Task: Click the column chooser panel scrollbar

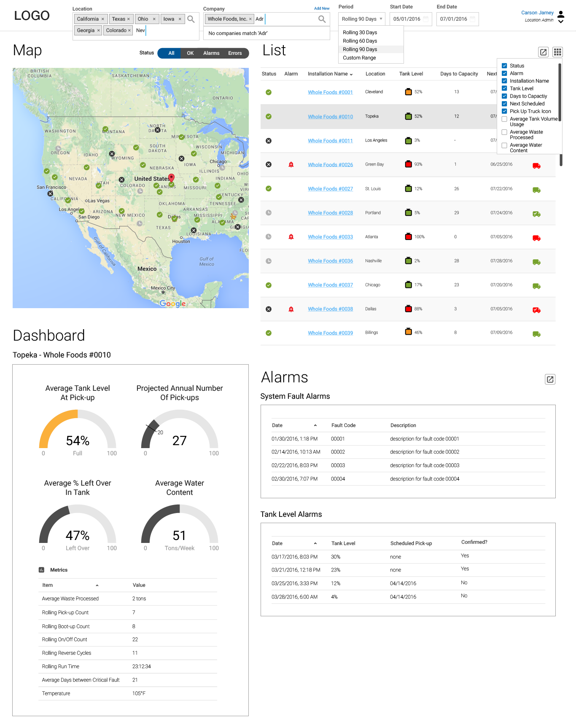Action: [560, 93]
